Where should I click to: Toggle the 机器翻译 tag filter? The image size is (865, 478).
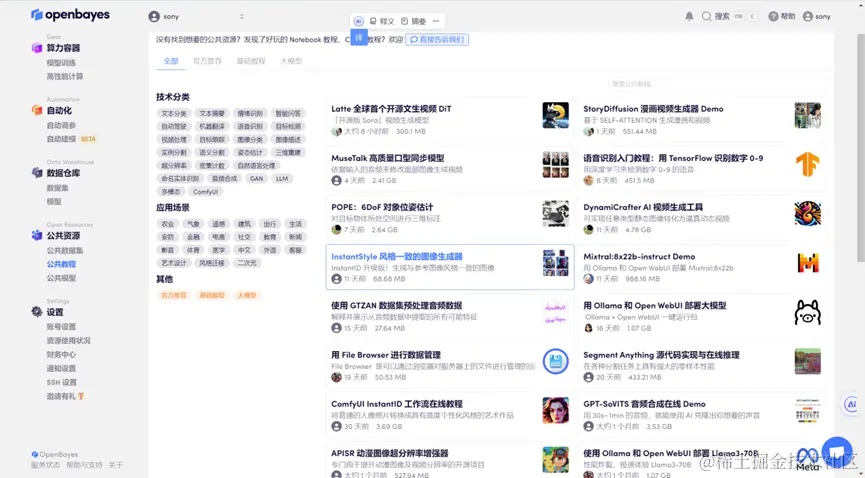coord(212,126)
